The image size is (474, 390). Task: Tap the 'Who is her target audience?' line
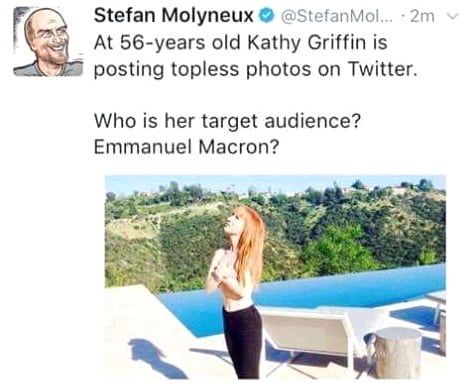[227, 121]
